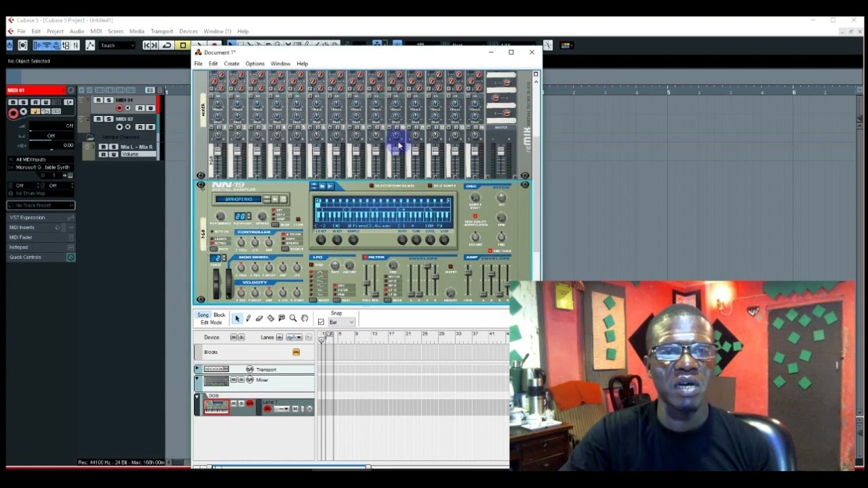
Task: Click the Lane 1 record button
Action: pyautogui.click(x=267, y=409)
